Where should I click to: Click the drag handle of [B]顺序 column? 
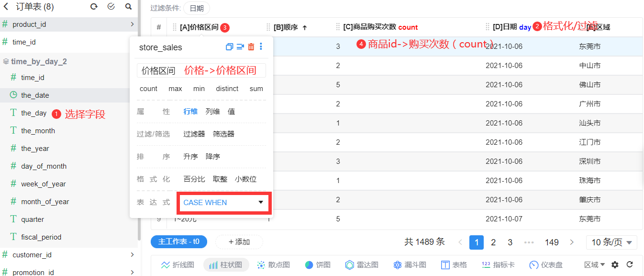(x=268, y=27)
